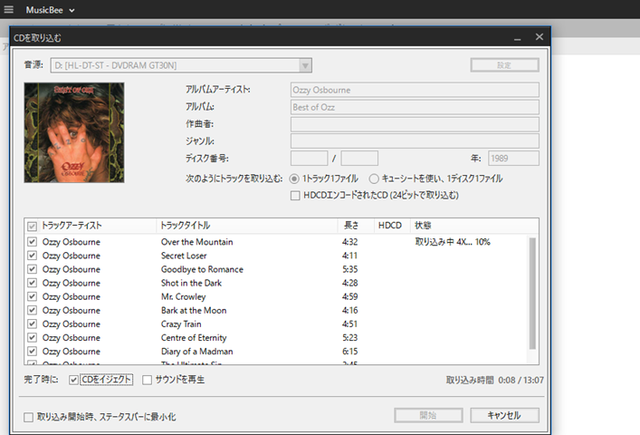Viewport: 640px width, 435px height.
Task: Select the title Centre of Eternity
Action: [x=193, y=337]
